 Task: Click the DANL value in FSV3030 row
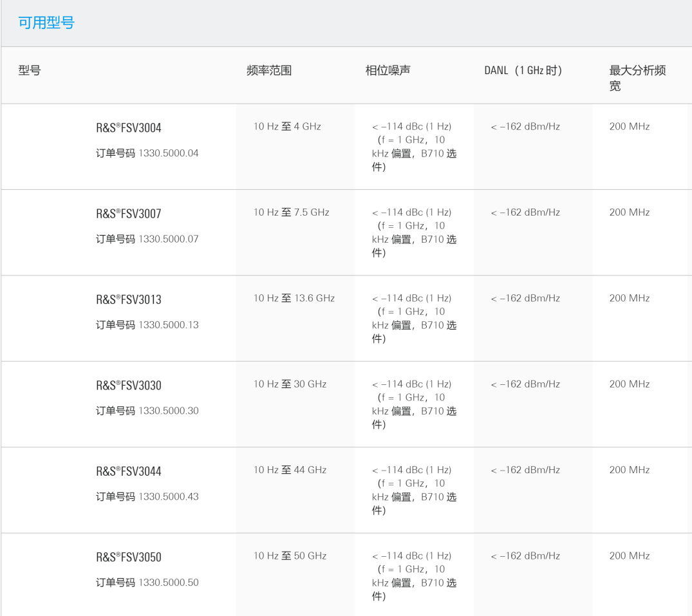[525, 384]
